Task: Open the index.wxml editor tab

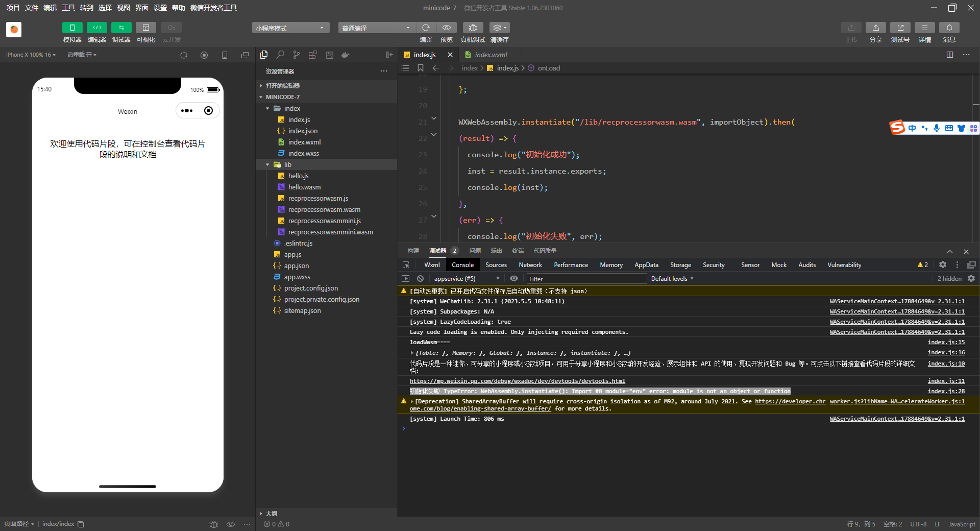Action: click(x=491, y=55)
